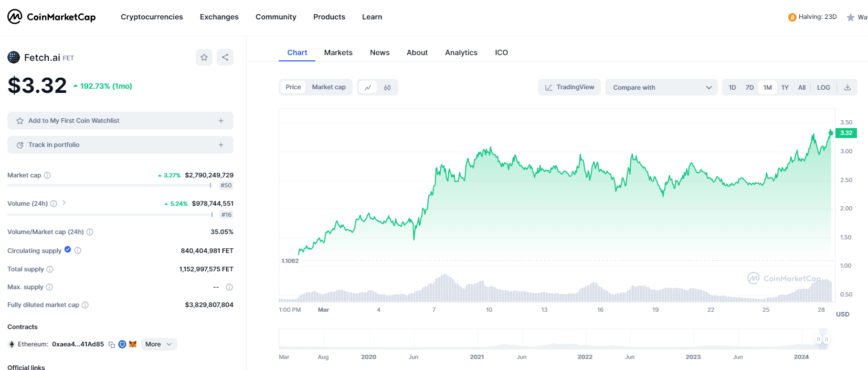This screenshot has width=868, height=370.
Task: Expand the More contracts dropdown
Action: pos(158,344)
